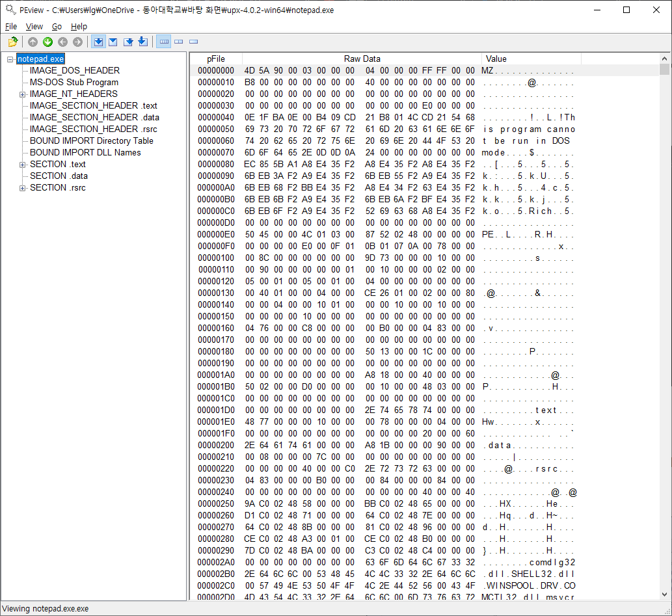
Task: Click the '.WINSPOOL.DRV.CO' value text
Action: pos(529,585)
